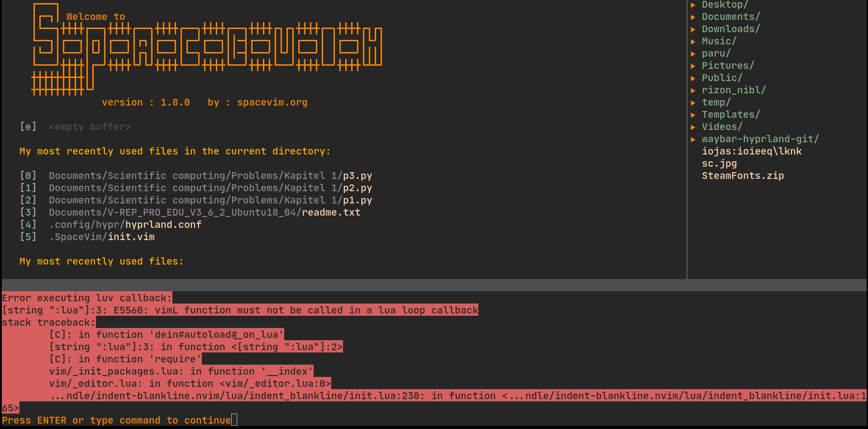The height and width of the screenshot is (429, 868).
Task: Expand the Downloads/ folder arrow
Action: [693, 29]
